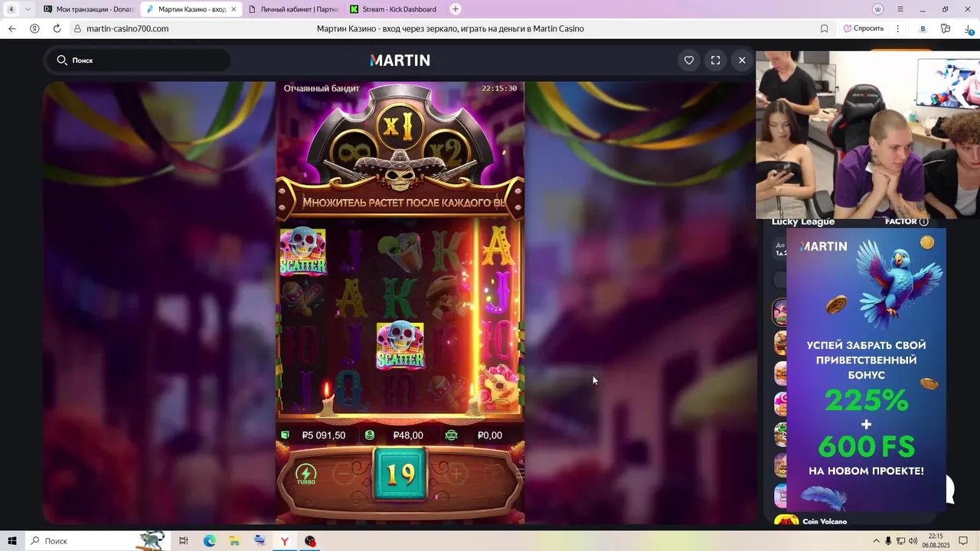The image size is (980, 551).
Task: Open the Windows Start menu
Action: click(x=12, y=541)
